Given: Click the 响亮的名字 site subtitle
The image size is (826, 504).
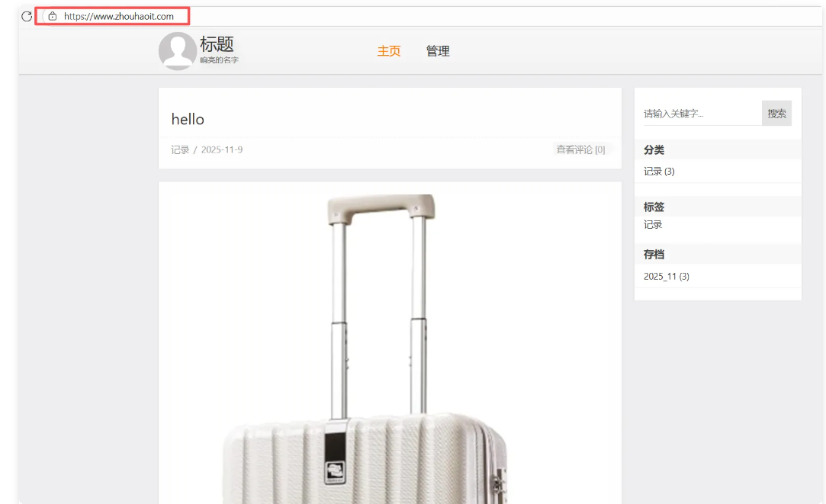Looking at the screenshot, I should (x=219, y=60).
